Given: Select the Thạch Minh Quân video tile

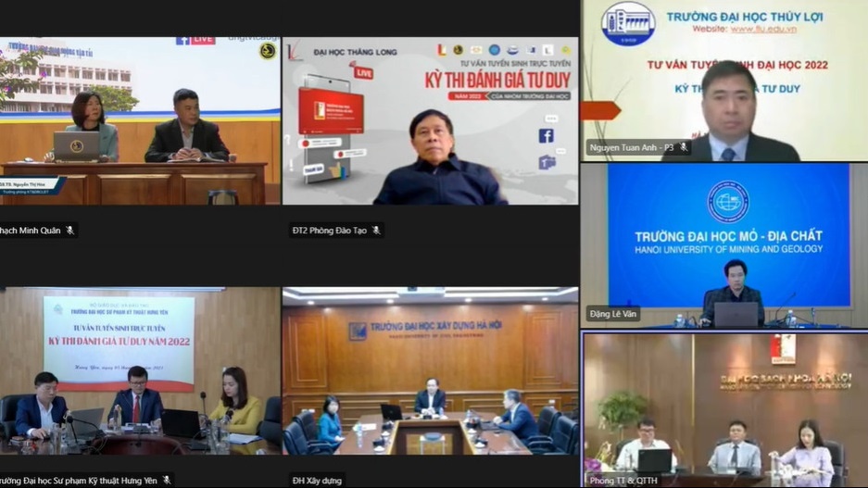Looking at the screenshot, I should [139, 120].
